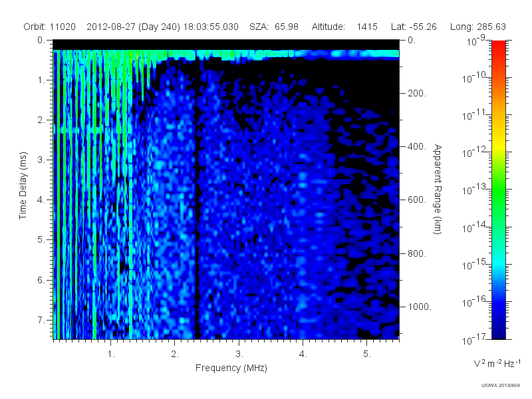The image size is (532, 399).
Task: Click the 400. apparent range tick label
Action: [417, 146]
